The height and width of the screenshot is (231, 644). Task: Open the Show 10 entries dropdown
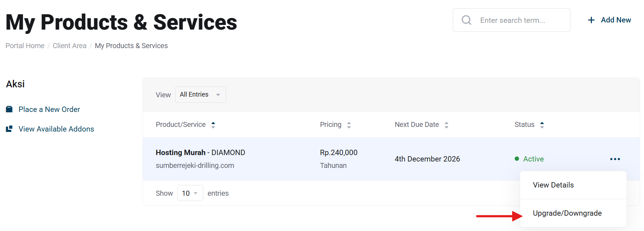(190, 193)
